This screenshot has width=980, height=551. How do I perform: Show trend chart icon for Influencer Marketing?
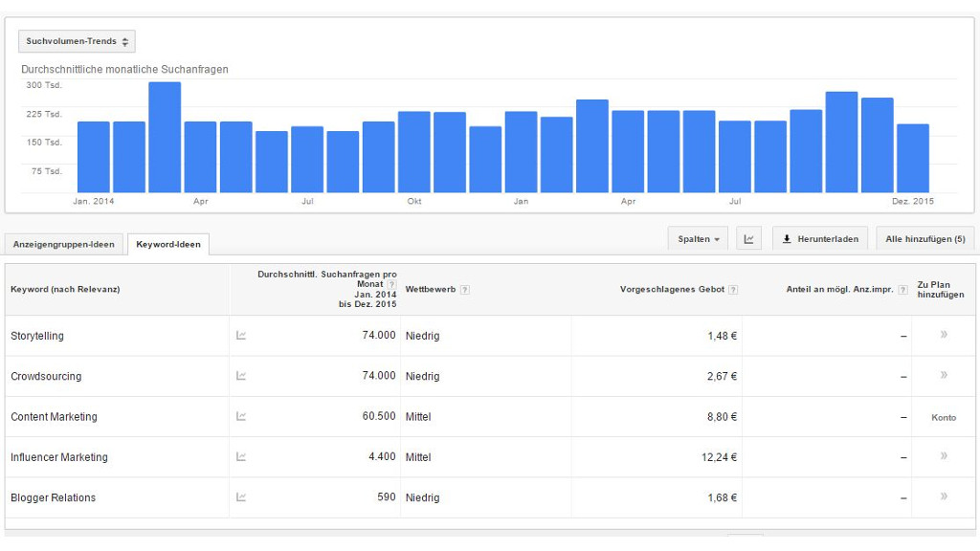click(x=241, y=457)
